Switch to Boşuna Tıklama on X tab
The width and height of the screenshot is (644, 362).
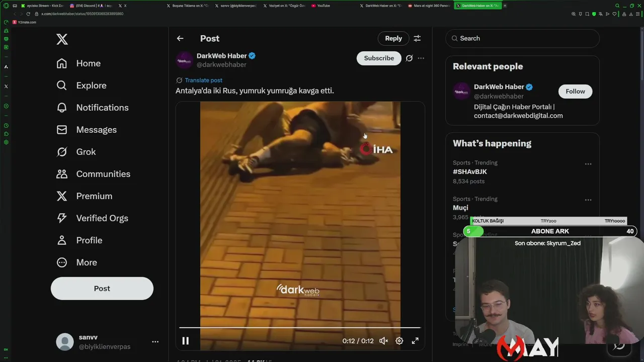click(187, 6)
